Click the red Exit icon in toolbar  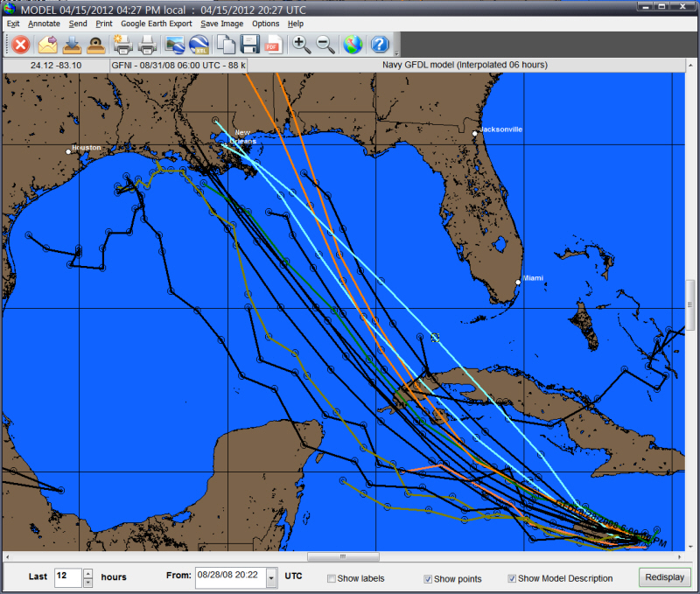20,45
